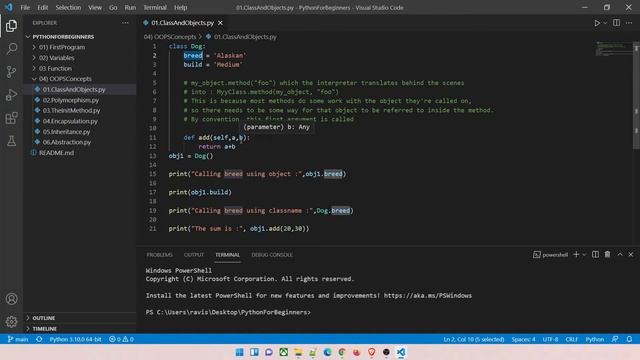Open the Edit menu
Viewport: 640px width, 360px height.
click(x=42, y=7)
